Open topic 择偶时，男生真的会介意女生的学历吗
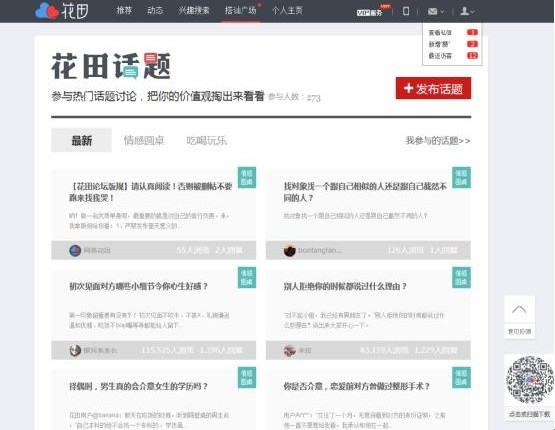This screenshot has height=430, width=555. [x=138, y=386]
